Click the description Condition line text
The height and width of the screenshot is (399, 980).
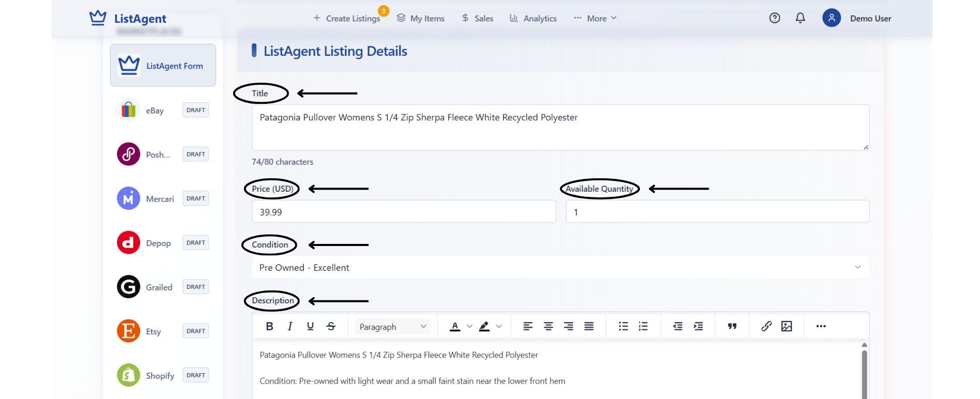click(x=412, y=381)
